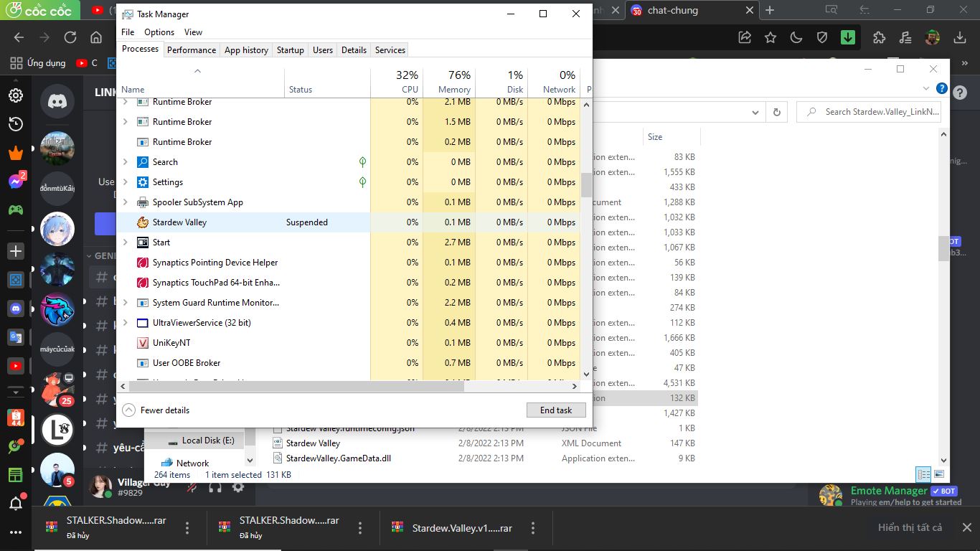Click 'Hiển thị tất cả' downloads link
Image resolution: width=980 pixels, height=551 pixels.
point(910,527)
